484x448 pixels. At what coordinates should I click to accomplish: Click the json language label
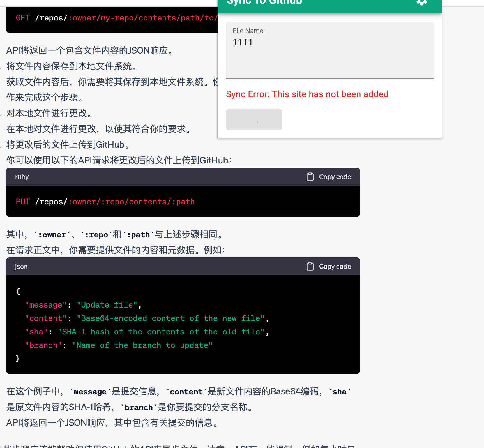point(21,267)
